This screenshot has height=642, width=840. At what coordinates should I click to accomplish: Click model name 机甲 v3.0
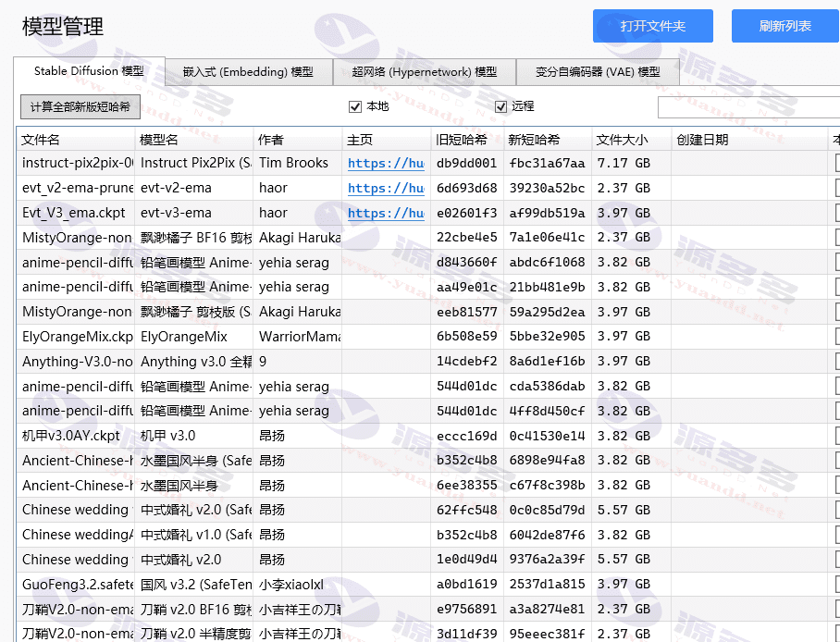[x=194, y=436]
